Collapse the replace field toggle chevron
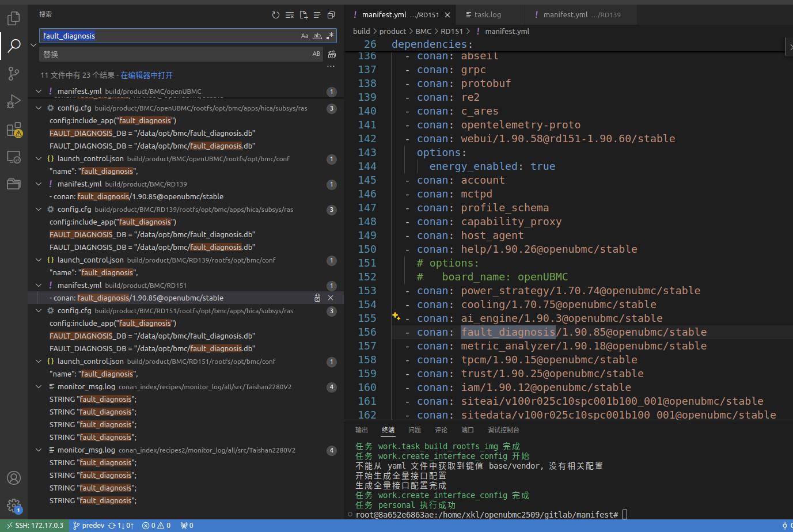 (x=33, y=45)
